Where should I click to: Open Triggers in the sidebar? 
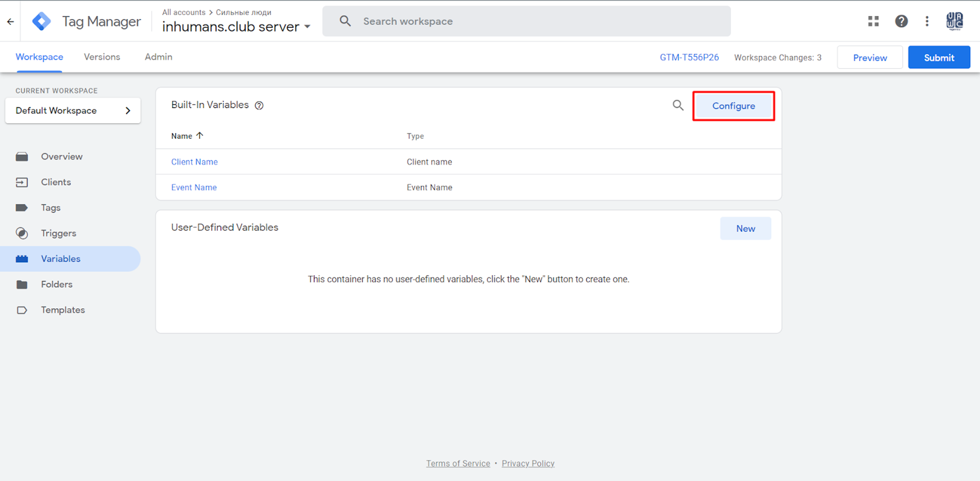58,233
